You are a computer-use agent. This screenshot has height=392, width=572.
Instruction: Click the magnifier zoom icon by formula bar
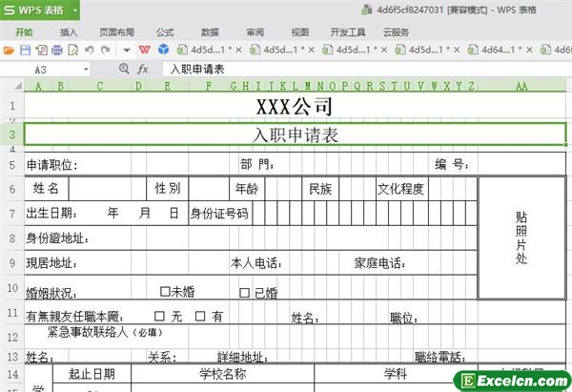point(124,69)
